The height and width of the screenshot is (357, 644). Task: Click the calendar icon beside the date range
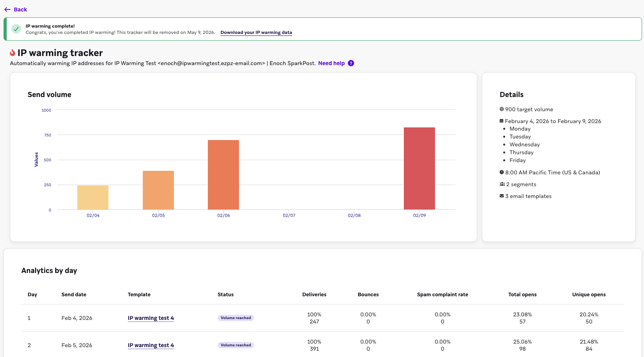coord(502,121)
